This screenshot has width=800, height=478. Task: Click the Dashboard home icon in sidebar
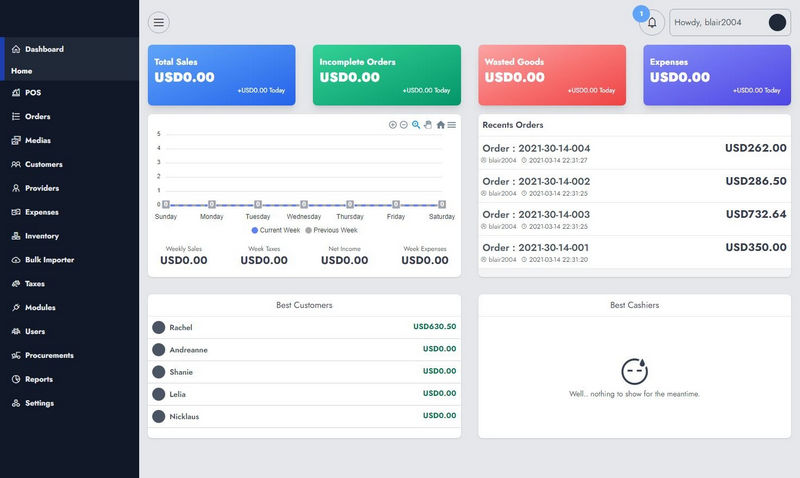[x=16, y=49]
